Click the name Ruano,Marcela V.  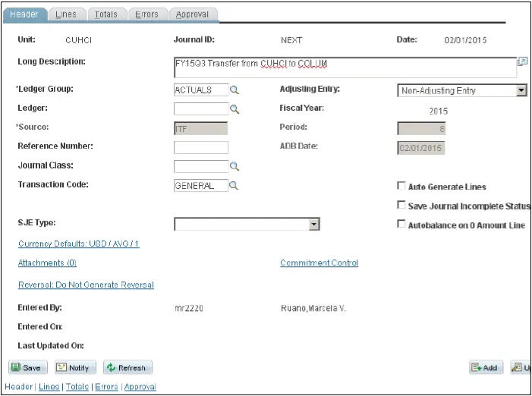tap(313, 308)
